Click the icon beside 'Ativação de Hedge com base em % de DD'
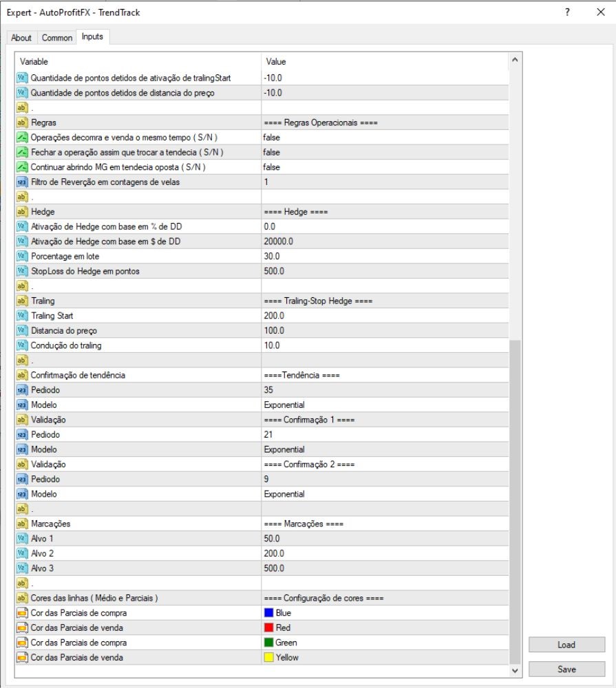The width and height of the screenshot is (616, 688). tap(22, 226)
